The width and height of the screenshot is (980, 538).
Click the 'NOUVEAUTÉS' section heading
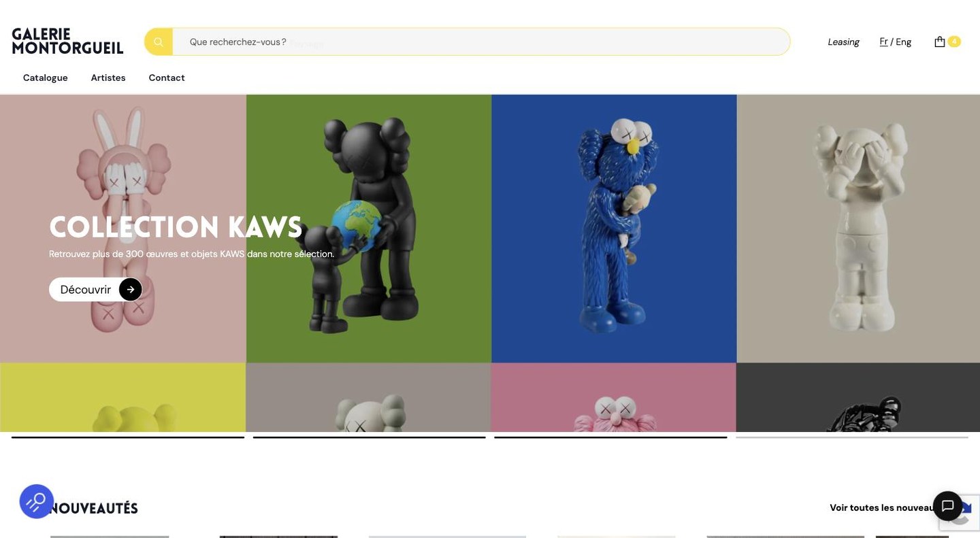click(x=94, y=508)
